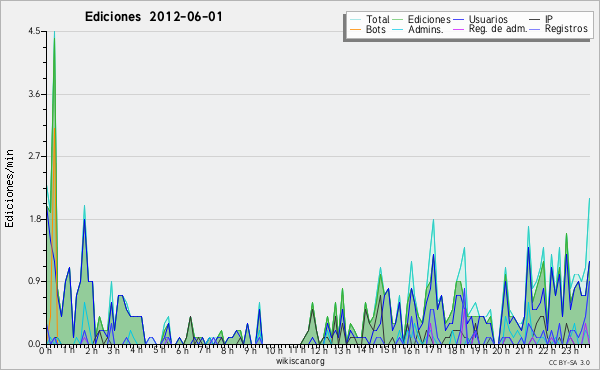Click the '20 h' x-axis tick label
Viewport: 600px width, 370px height.
501,350
